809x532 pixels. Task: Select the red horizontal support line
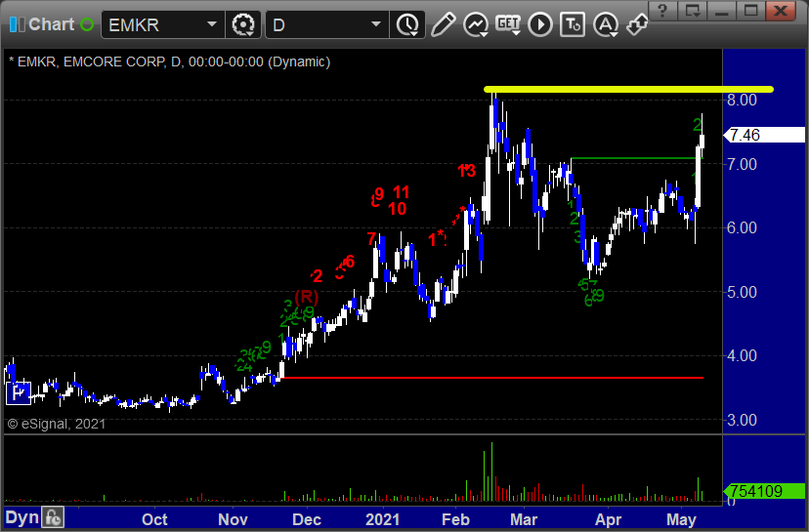(490, 378)
